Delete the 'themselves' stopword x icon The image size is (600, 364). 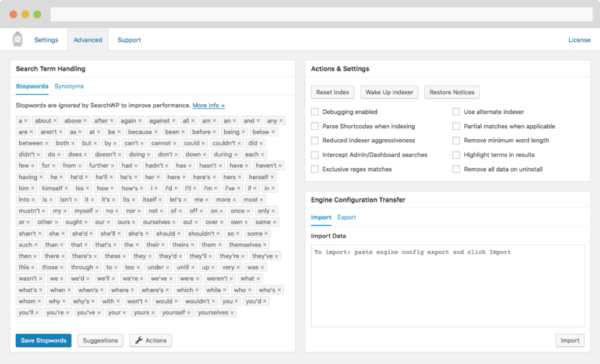tap(265, 245)
